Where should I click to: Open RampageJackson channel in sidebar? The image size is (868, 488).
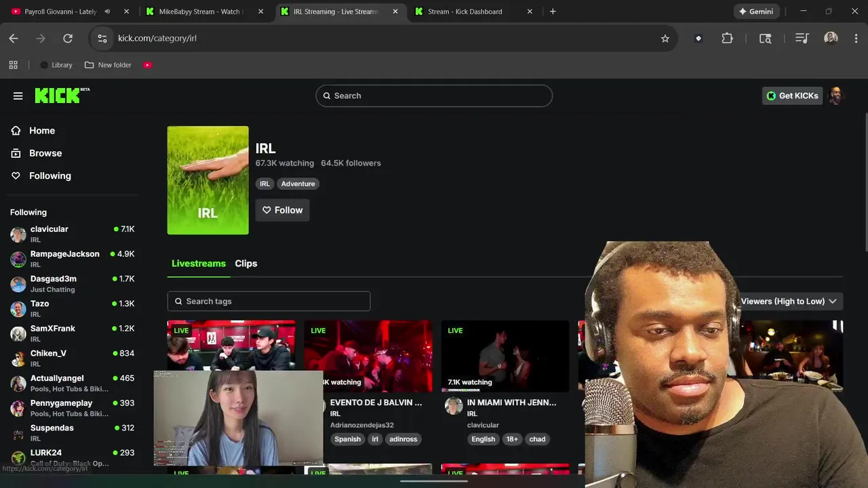point(72,259)
